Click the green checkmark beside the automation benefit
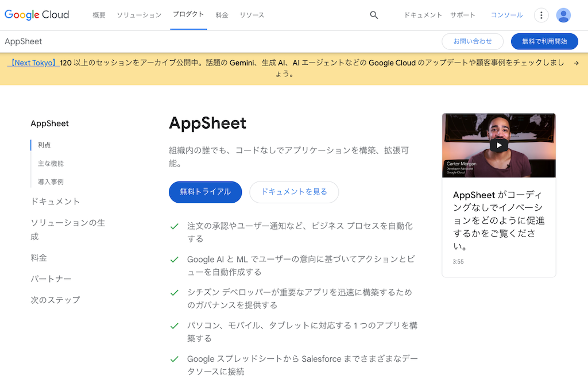Screen dimensions: 588x383 [x=174, y=226]
